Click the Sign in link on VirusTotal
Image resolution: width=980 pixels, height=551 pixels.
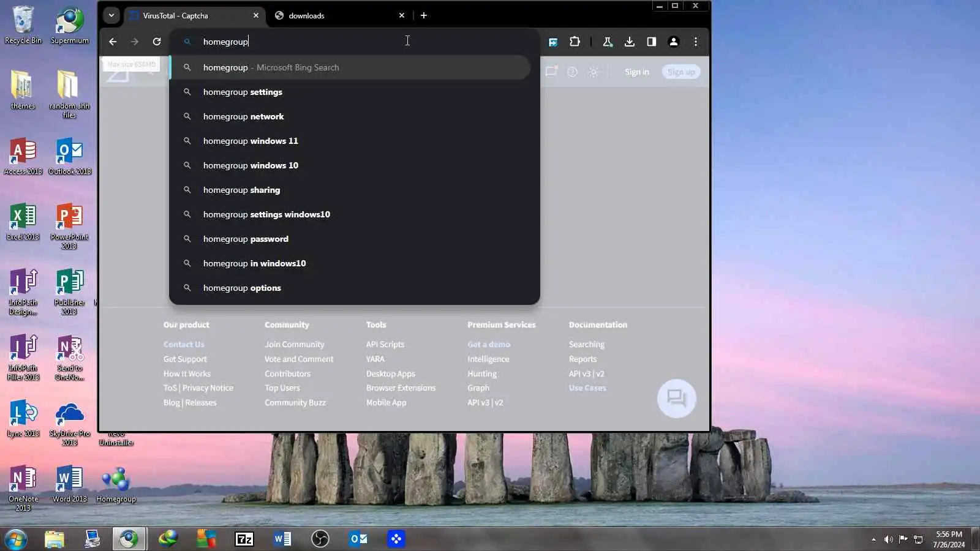pos(636,72)
